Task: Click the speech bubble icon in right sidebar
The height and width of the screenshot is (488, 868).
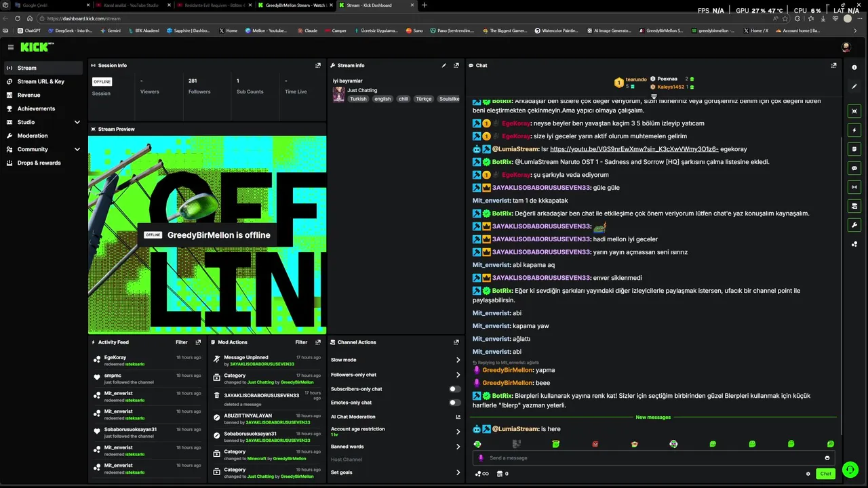Action: (854, 168)
